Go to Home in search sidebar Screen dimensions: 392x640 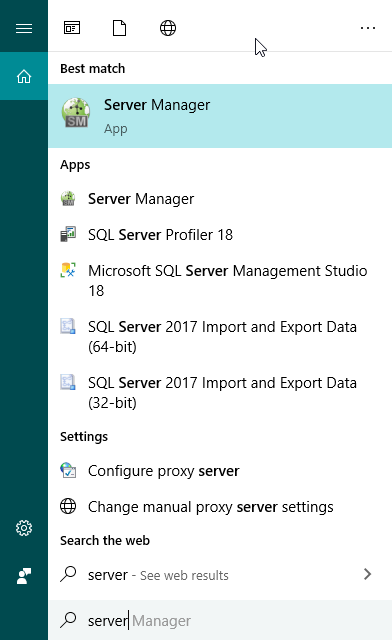click(x=24, y=76)
